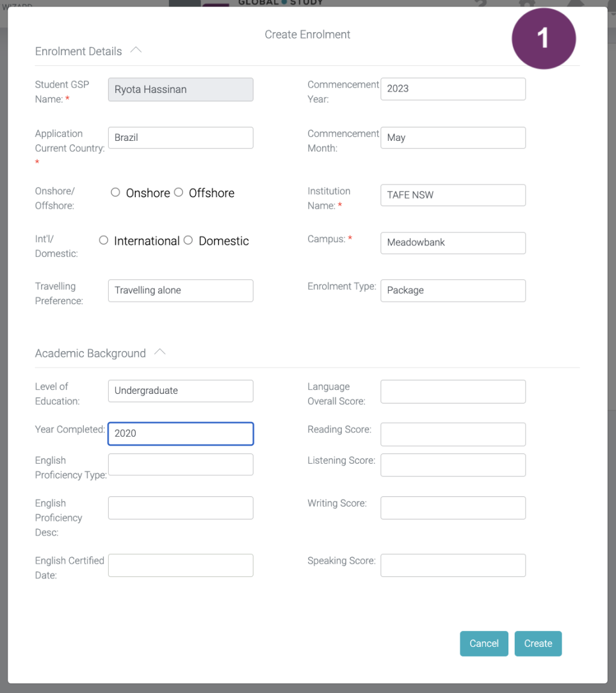Viewport: 616px width, 693px height.
Task: Click the Language Overall Score field
Action: (453, 391)
